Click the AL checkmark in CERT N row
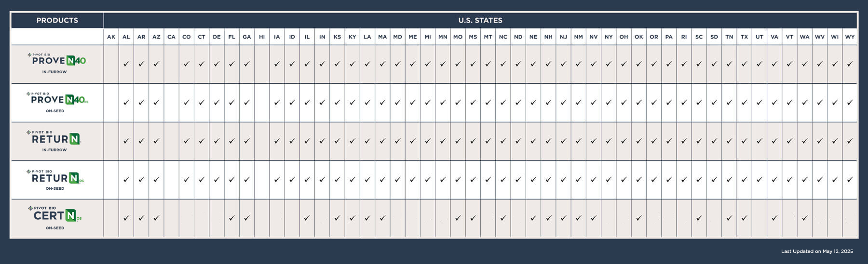This screenshot has width=868, height=264. [x=126, y=218]
